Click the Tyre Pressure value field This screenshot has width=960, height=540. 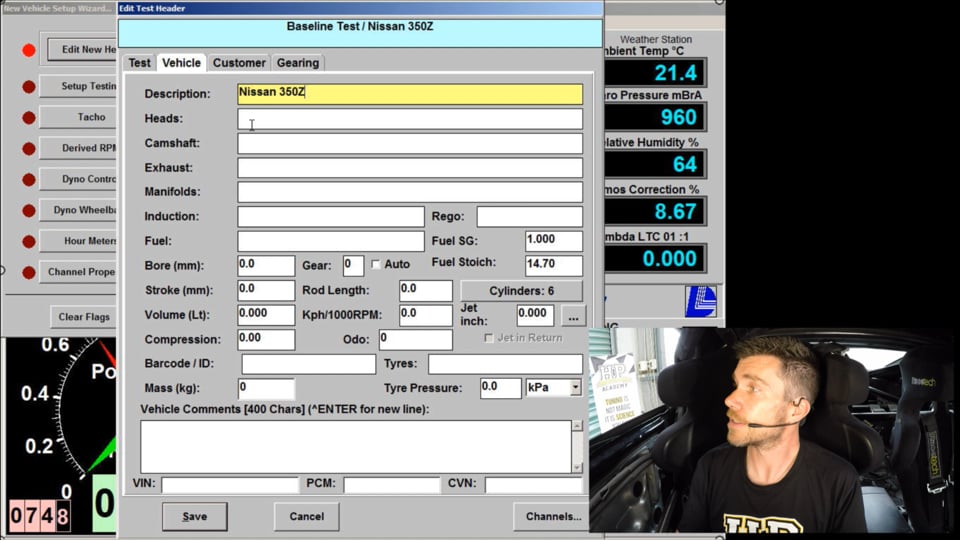tap(500, 388)
